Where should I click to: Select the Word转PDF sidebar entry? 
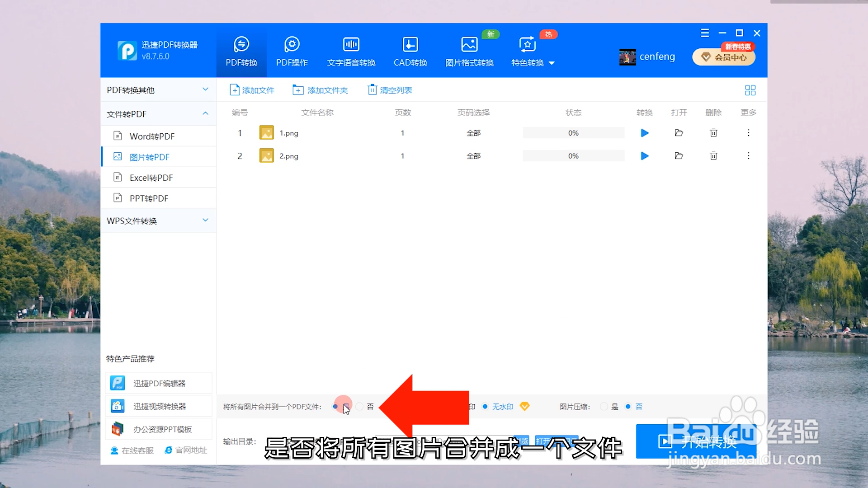pos(151,136)
